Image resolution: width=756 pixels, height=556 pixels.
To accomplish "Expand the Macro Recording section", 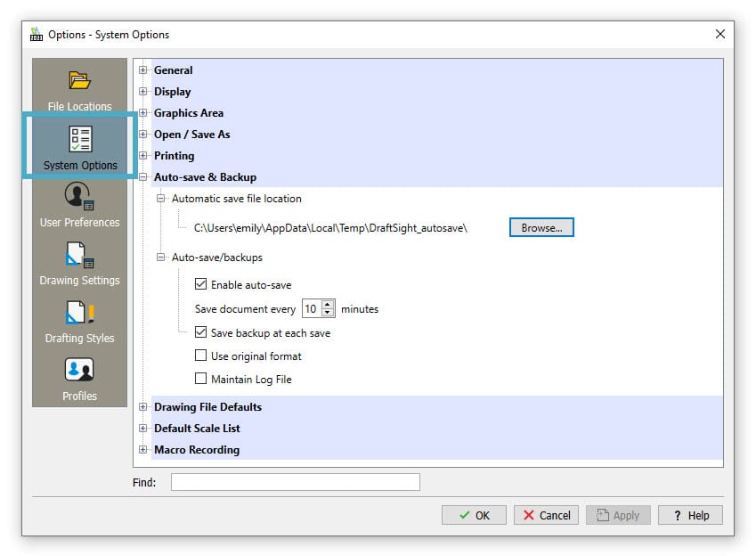I will point(143,449).
